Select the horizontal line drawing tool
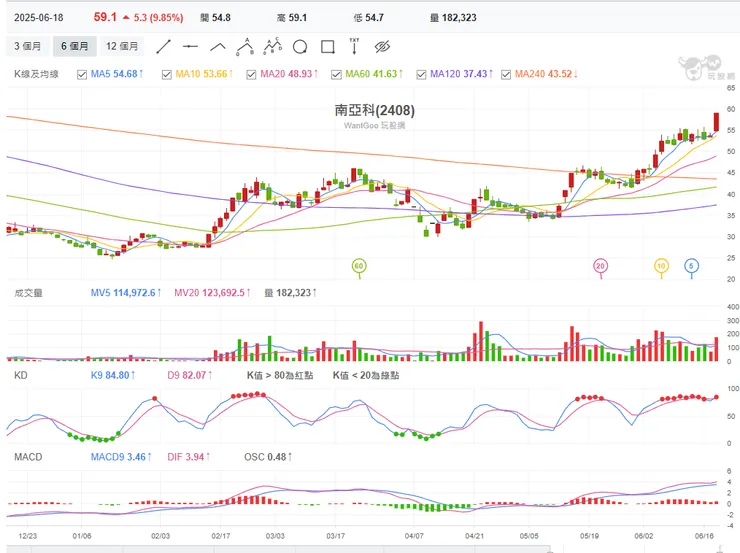This screenshot has height=553, width=740. point(191,46)
